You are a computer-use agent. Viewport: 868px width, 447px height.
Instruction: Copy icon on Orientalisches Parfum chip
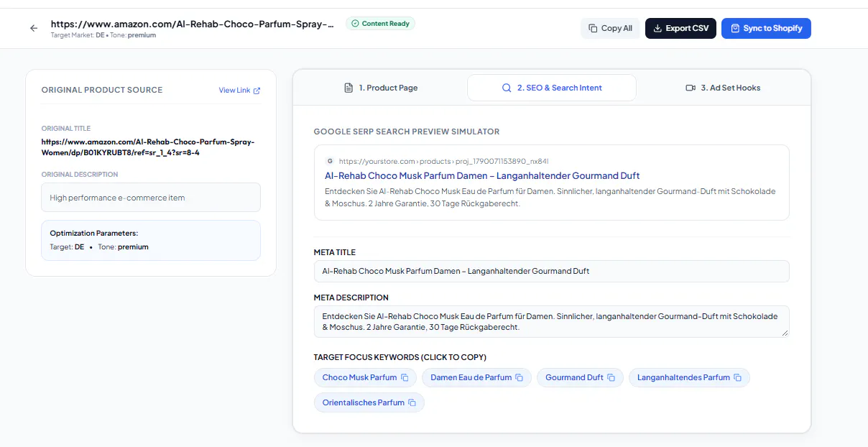pos(412,402)
